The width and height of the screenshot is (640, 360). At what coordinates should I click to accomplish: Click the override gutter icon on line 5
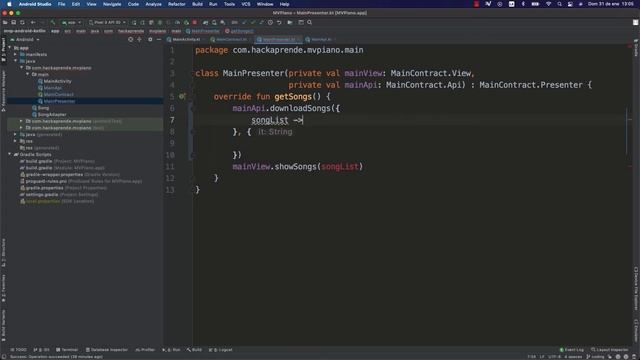(x=182, y=96)
